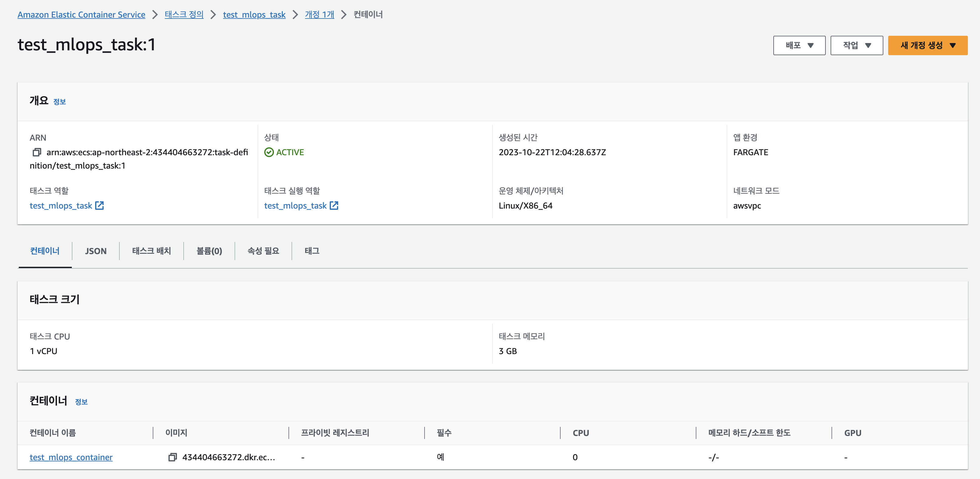Click Amazon Elastic Container Service breadcrumb
Image resolution: width=980 pixels, height=479 pixels.
click(81, 15)
